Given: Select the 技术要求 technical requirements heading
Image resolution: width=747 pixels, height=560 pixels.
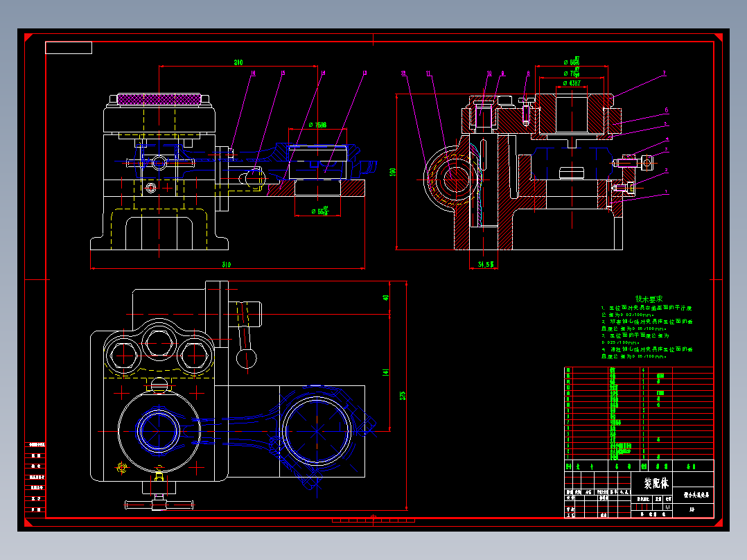Looking at the screenshot, I should click(x=649, y=299).
